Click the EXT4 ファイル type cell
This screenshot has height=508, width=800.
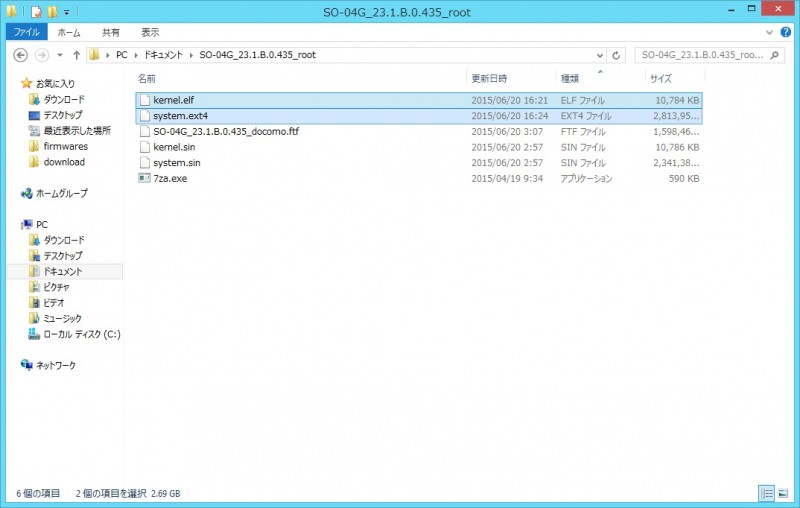pos(586,116)
